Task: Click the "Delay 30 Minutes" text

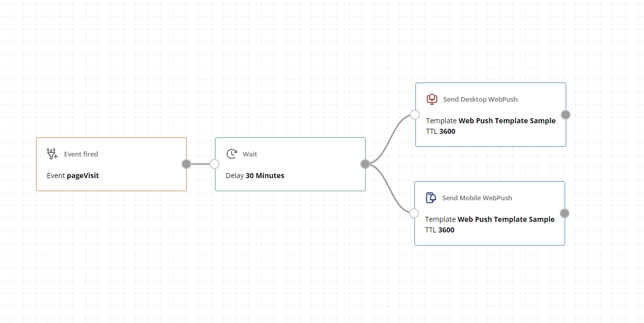Action: [255, 176]
